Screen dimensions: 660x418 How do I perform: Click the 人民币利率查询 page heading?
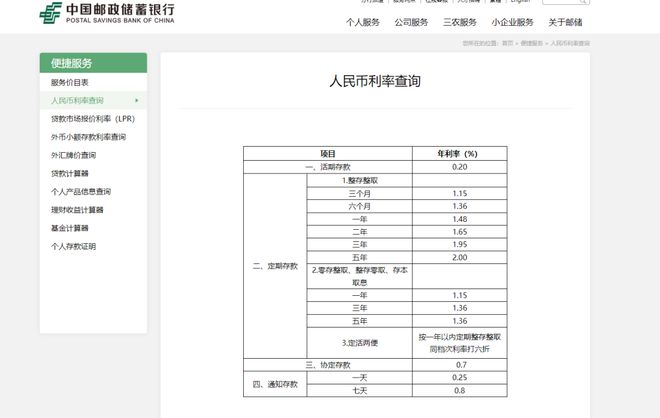375,81
